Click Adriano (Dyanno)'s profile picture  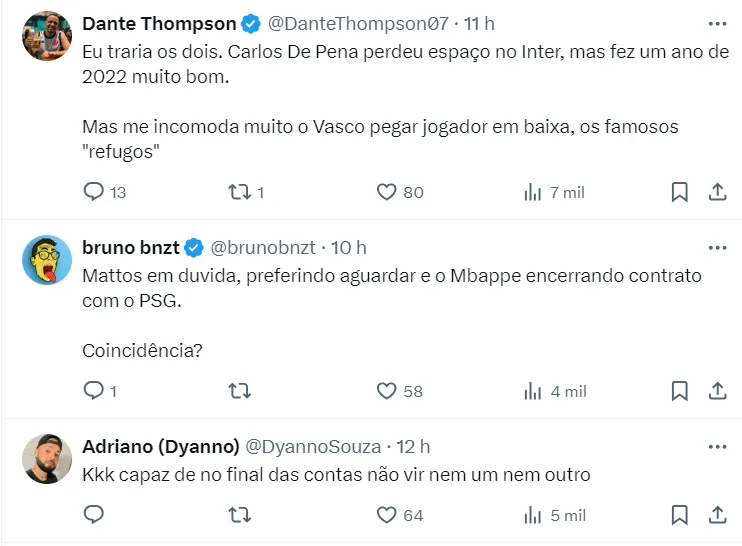click(x=46, y=459)
